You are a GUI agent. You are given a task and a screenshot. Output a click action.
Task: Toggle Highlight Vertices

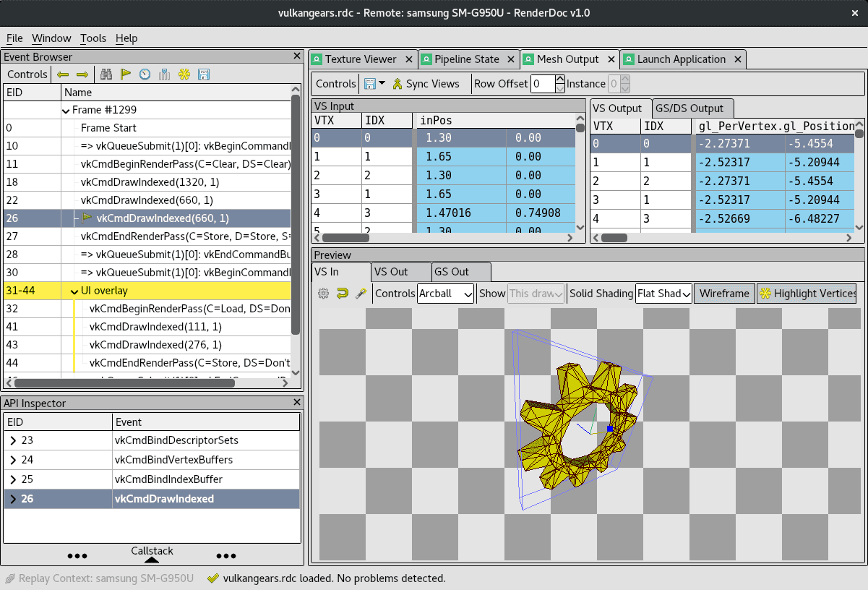[807, 294]
